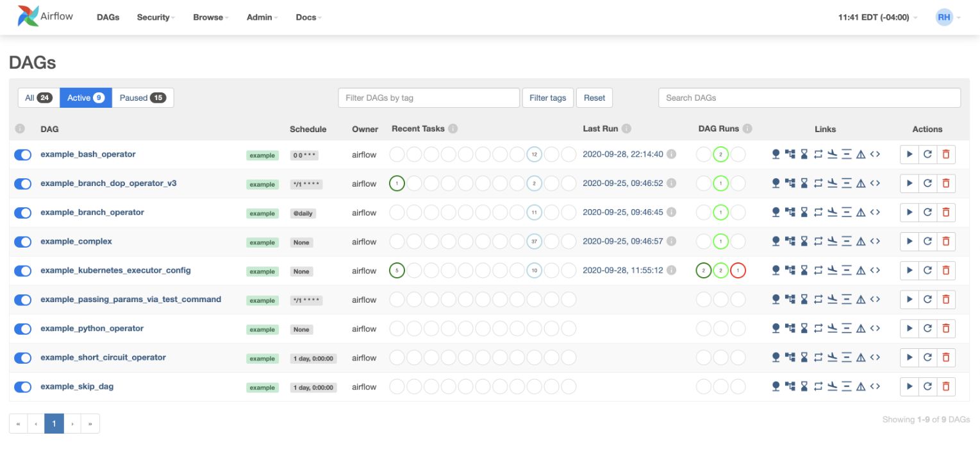Click the Filter DAGs by tag field
The width and height of the screenshot is (980, 449).
[429, 97]
